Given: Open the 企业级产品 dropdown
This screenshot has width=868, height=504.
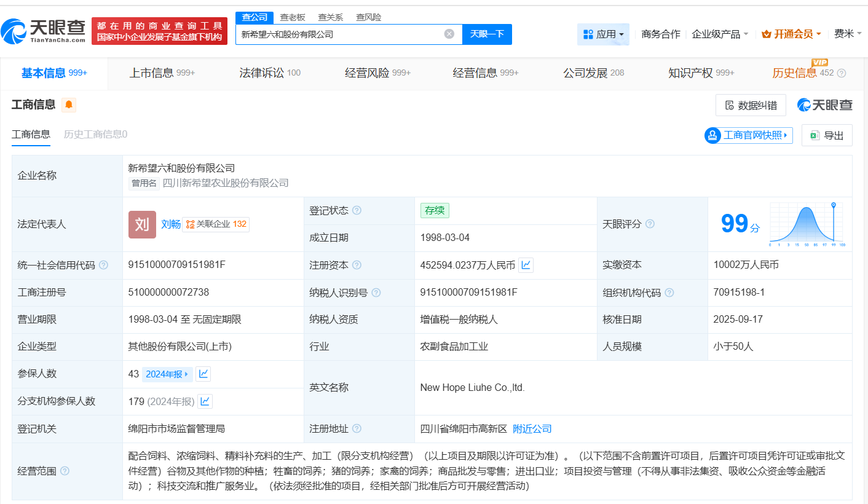Looking at the screenshot, I should (720, 34).
